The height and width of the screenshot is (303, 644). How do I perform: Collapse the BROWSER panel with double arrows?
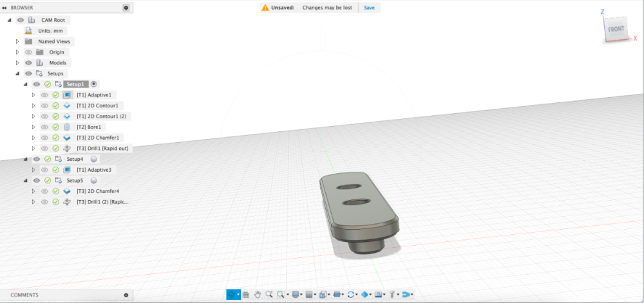tap(4, 7)
